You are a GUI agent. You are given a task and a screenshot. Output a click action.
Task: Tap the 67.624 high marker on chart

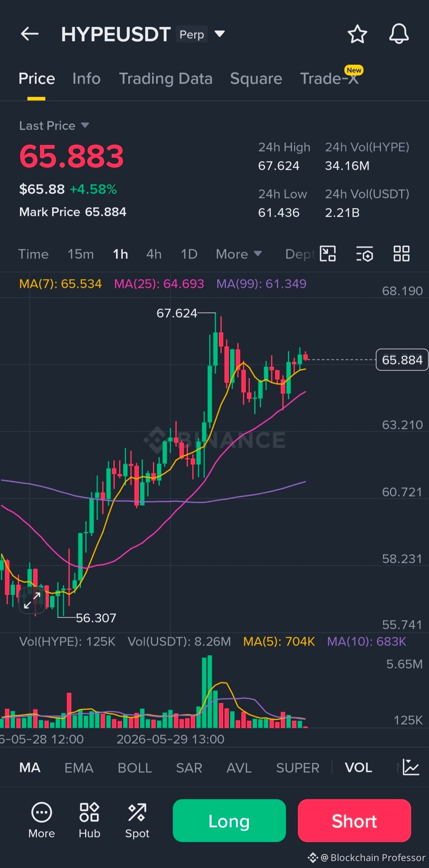tap(177, 313)
